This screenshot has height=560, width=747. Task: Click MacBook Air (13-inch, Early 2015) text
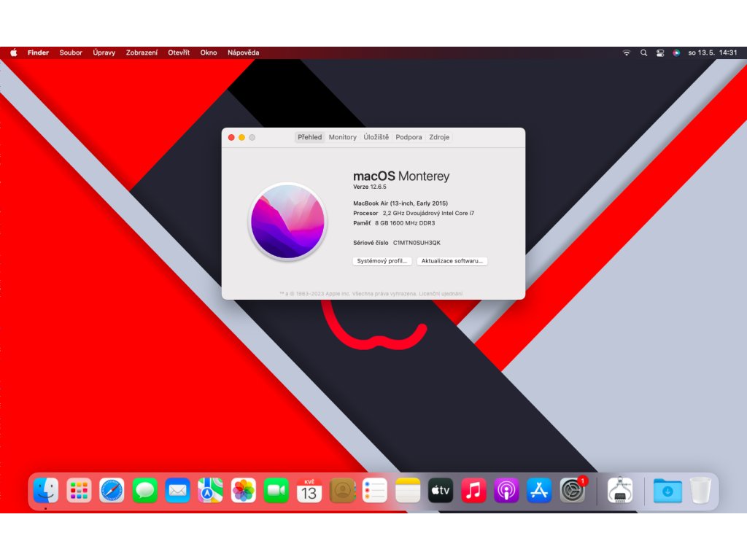[x=400, y=203]
